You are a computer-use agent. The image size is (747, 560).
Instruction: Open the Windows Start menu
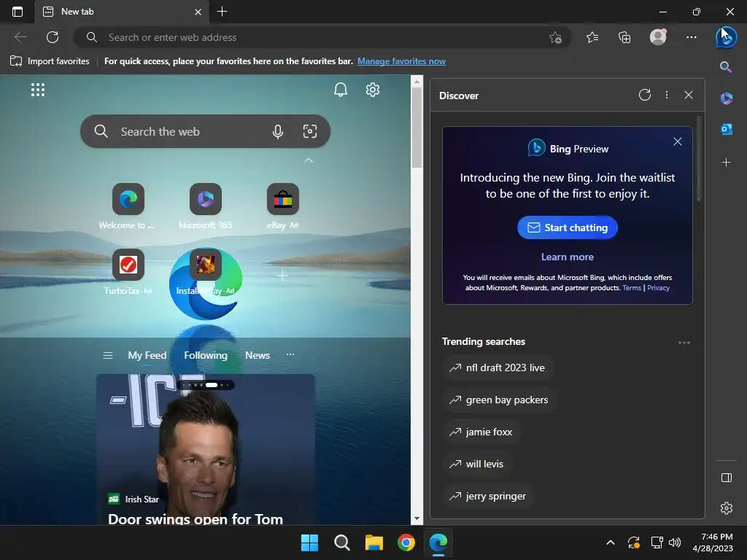[x=309, y=542]
